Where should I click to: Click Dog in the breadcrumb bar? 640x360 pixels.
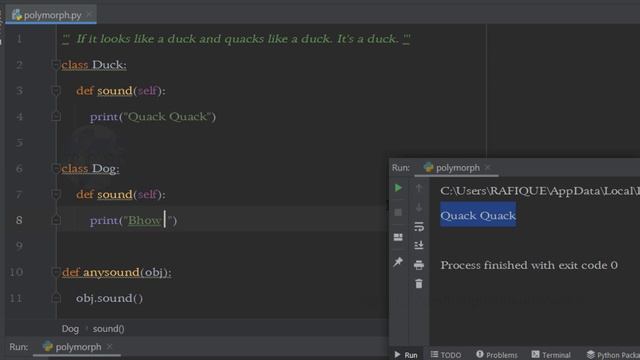coord(70,329)
